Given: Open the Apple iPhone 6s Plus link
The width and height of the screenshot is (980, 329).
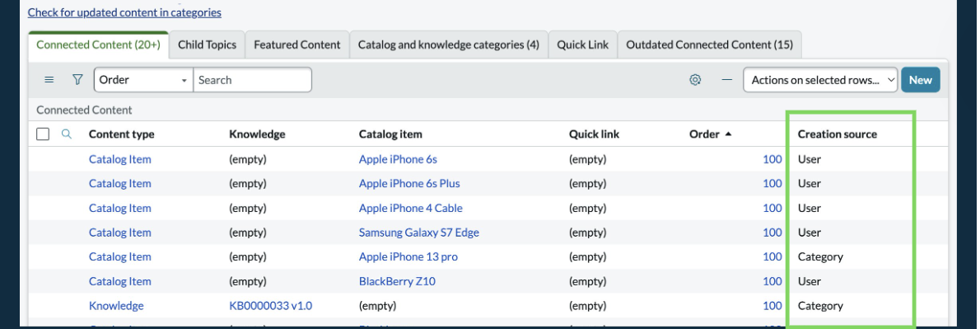Looking at the screenshot, I should (408, 183).
